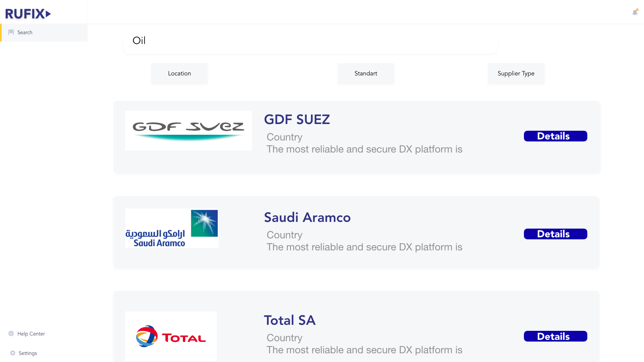
Task: Open the Saudi Aramco logo thumbnail
Action: [x=171, y=228]
